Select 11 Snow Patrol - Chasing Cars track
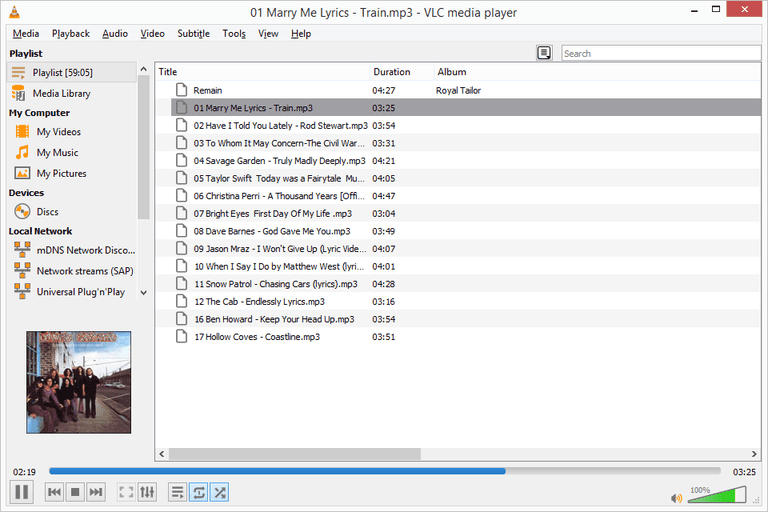This screenshot has width=768, height=512. 458,284
